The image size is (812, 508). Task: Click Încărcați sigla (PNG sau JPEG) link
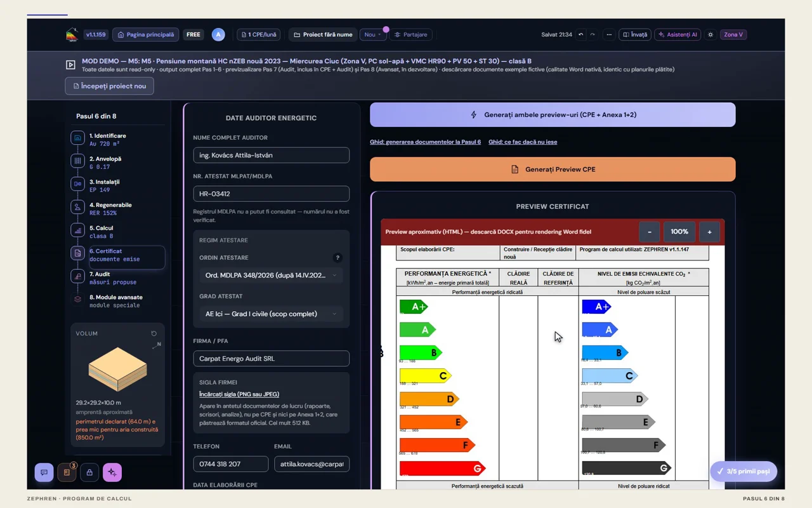[239, 394]
